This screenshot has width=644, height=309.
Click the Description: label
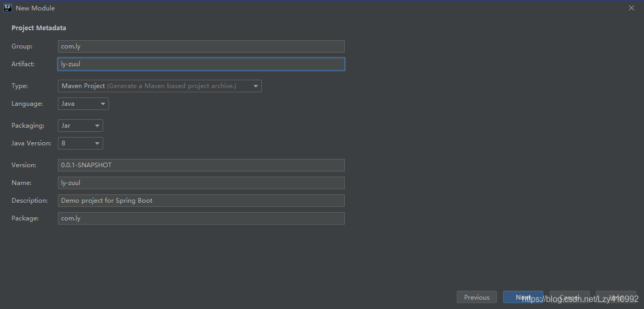30,201
